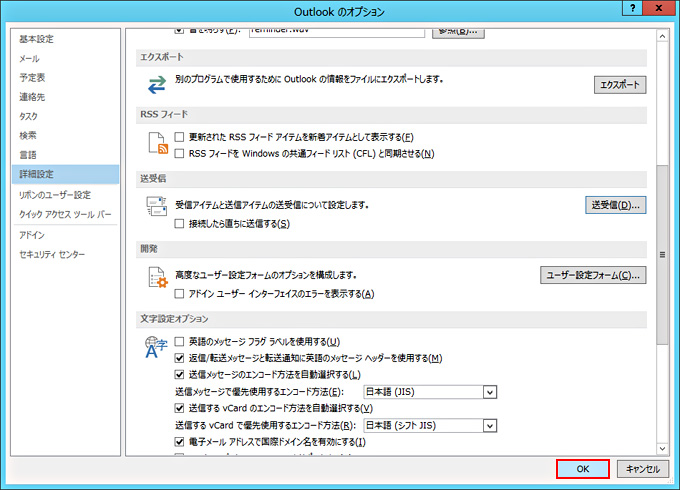Image resolution: width=680 pixels, height=490 pixels.
Task: Switch to リボンのユーザー設定 category
Action: pos(54,195)
